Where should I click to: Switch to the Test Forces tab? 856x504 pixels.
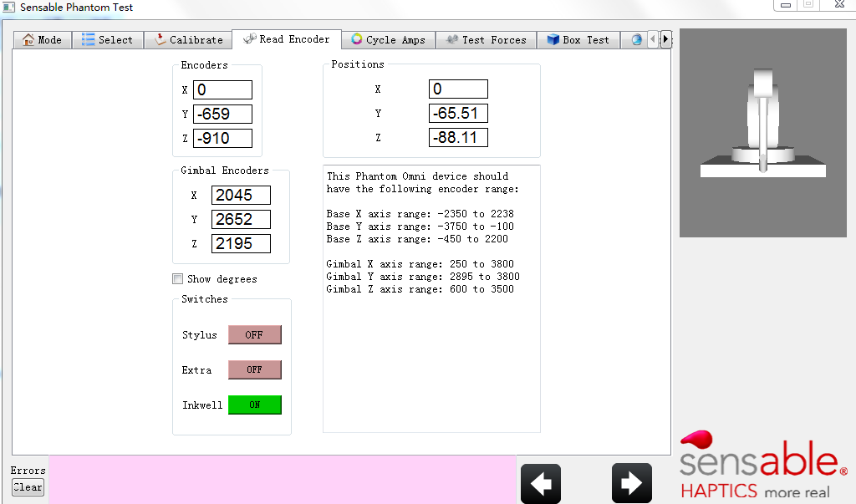pos(486,40)
